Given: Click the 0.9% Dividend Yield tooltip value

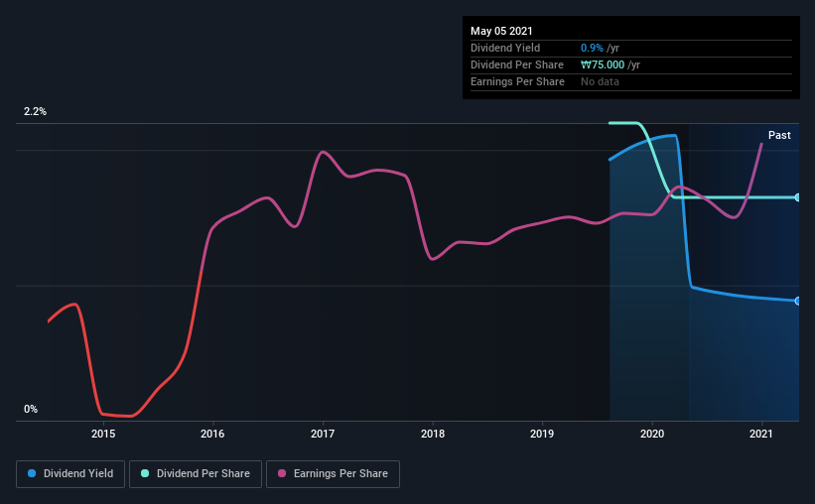Looking at the screenshot, I should pos(592,48).
